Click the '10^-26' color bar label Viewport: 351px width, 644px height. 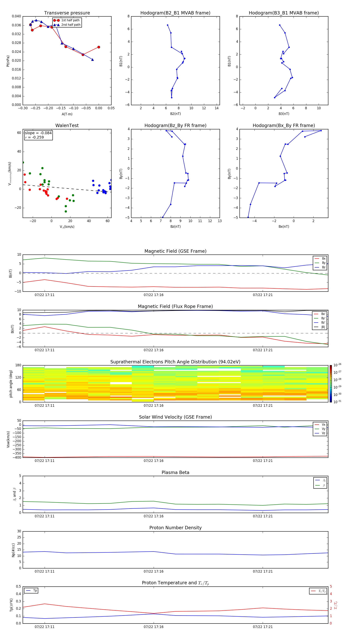point(337,365)
